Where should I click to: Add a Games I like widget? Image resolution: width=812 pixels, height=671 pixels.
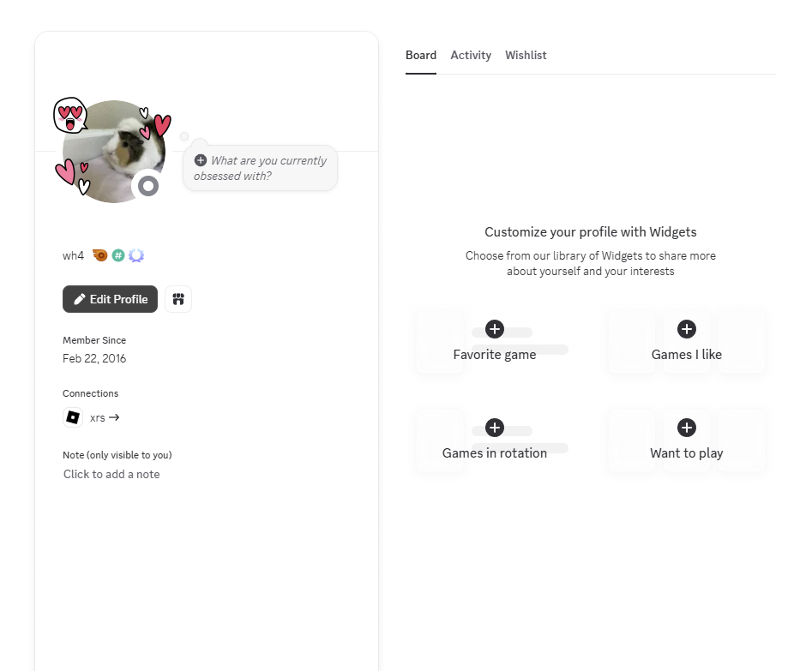687,329
